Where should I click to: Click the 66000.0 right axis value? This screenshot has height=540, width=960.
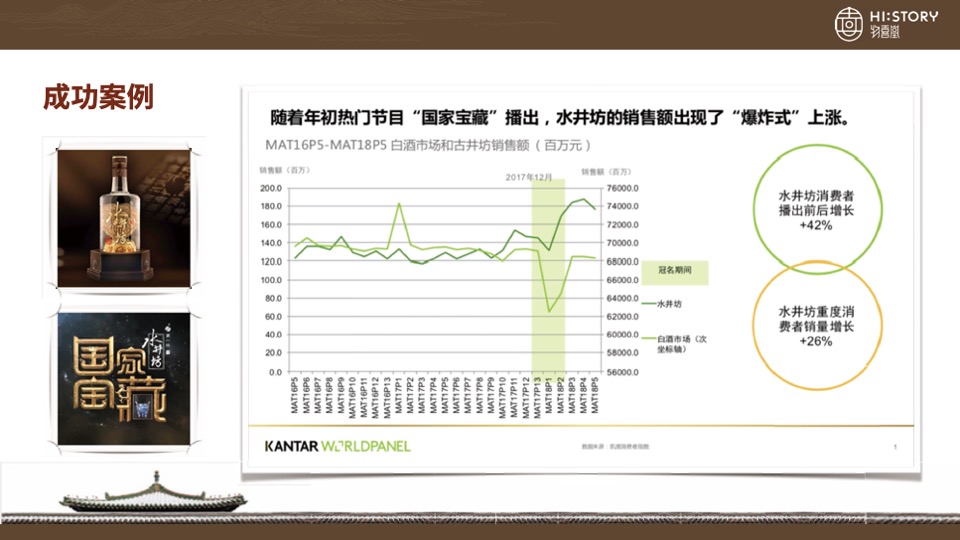(623, 280)
